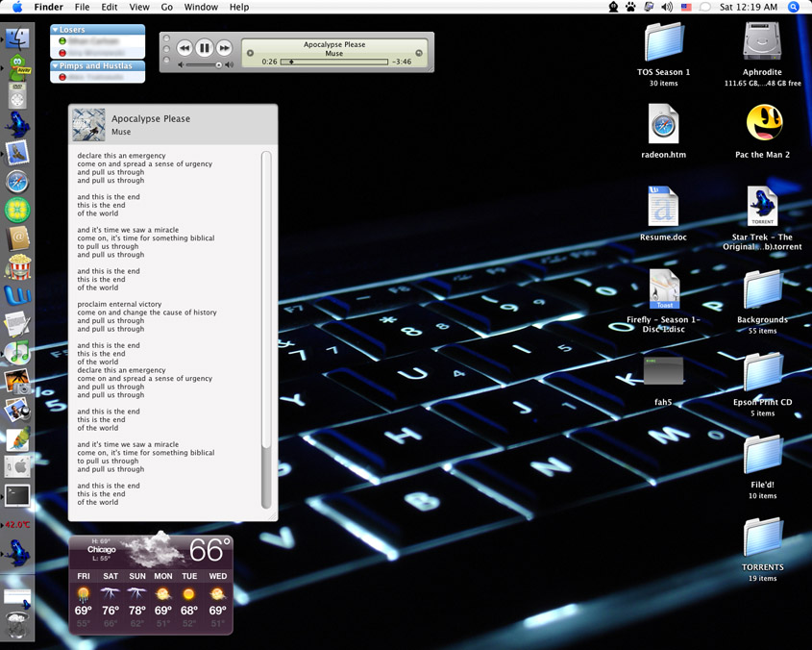
Task: Click the rewind button in mini player
Action: click(185, 48)
